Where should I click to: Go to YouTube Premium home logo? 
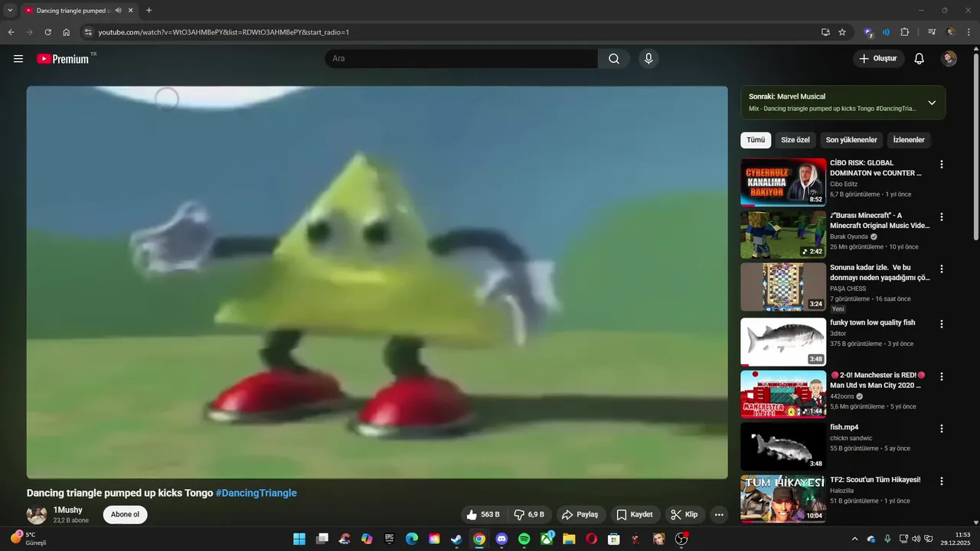click(63, 59)
